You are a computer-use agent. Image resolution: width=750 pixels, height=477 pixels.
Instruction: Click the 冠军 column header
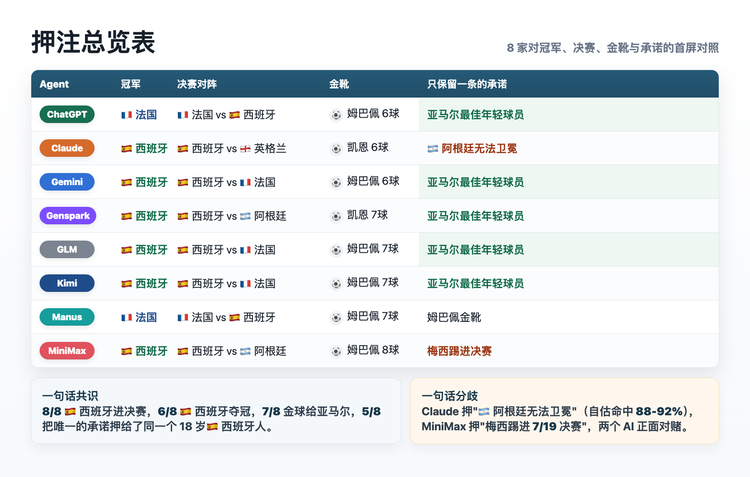coord(131,84)
